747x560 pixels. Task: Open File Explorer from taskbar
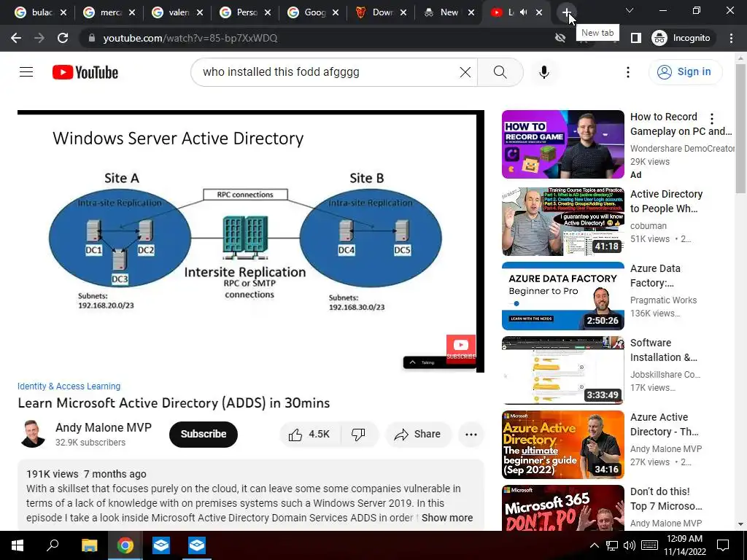pyautogui.click(x=89, y=545)
